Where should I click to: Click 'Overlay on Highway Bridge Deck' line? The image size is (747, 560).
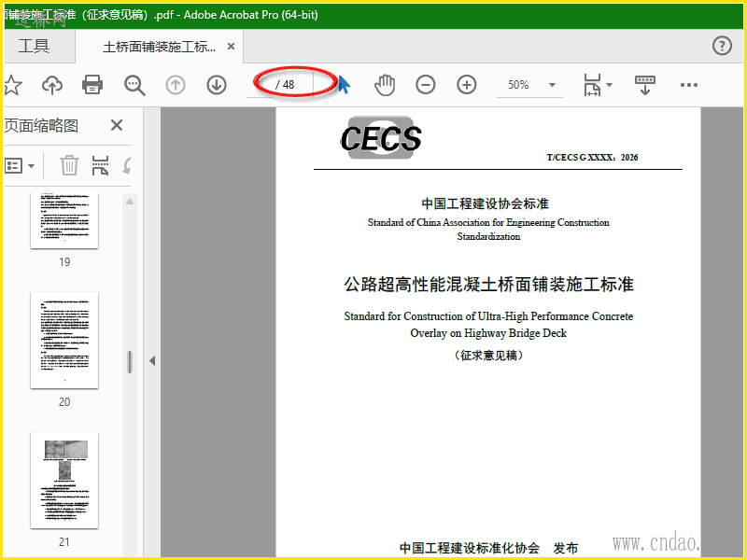[488, 333]
